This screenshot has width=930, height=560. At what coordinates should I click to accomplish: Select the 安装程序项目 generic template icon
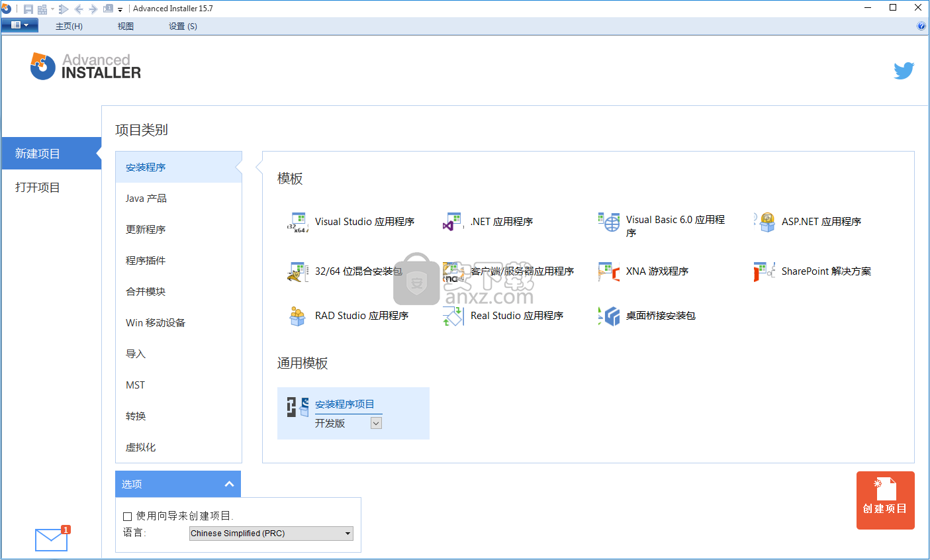click(298, 407)
